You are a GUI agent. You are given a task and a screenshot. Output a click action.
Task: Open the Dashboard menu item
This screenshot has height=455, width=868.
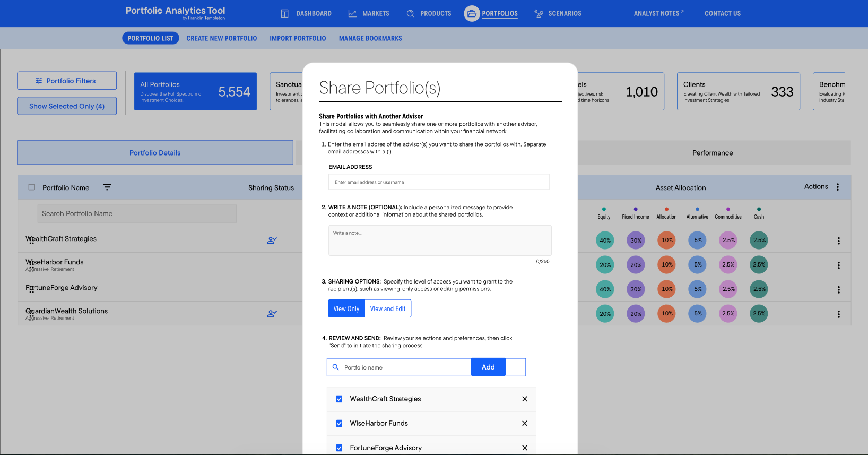point(314,13)
